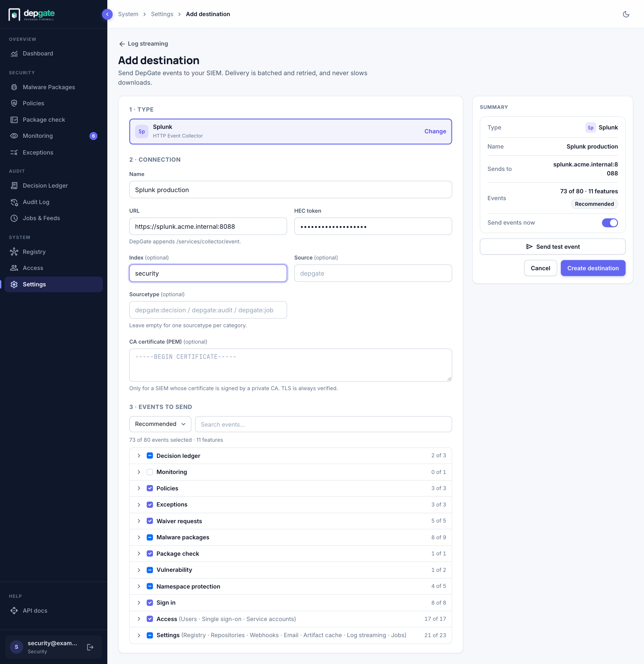Click the Cancel button
Image resolution: width=644 pixels, height=664 pixels.
pyautogui.click(x=540, y=268)
